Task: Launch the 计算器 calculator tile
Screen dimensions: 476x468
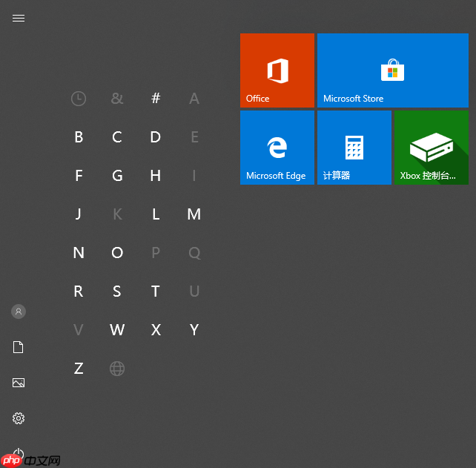Action: tap(354, 148)
